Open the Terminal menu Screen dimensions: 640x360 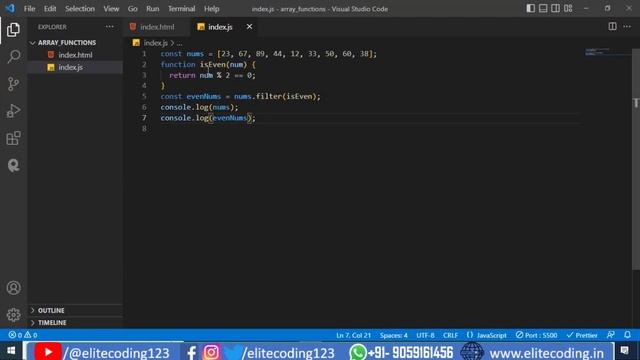[182, 9]
